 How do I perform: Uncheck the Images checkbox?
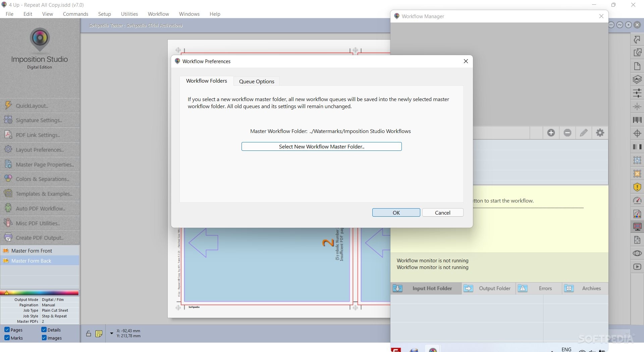(44, 338)
